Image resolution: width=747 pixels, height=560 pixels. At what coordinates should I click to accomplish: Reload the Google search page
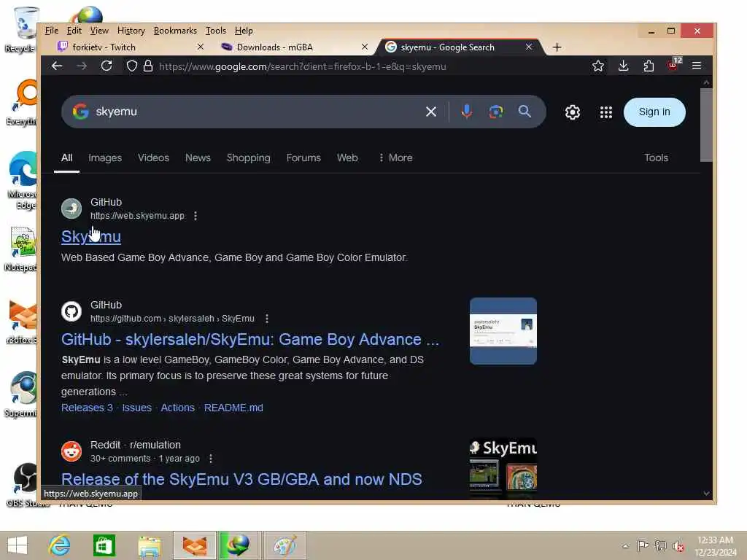107,66
